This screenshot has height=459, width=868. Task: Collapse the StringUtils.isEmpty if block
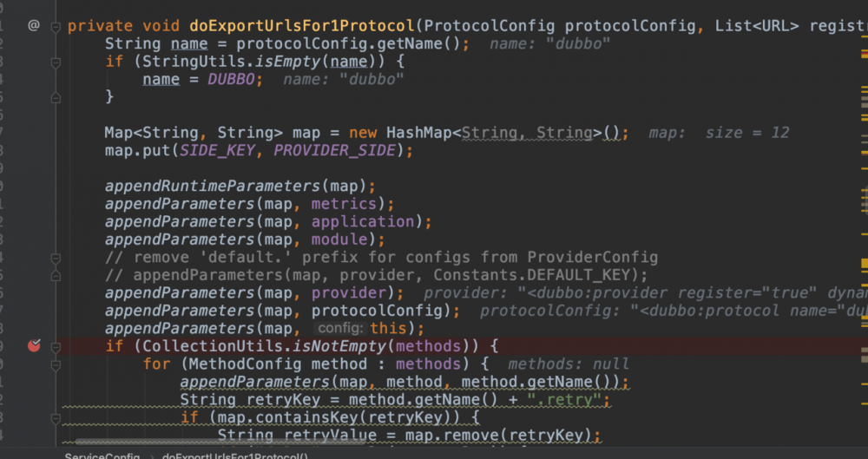click(x=56, y=62)
